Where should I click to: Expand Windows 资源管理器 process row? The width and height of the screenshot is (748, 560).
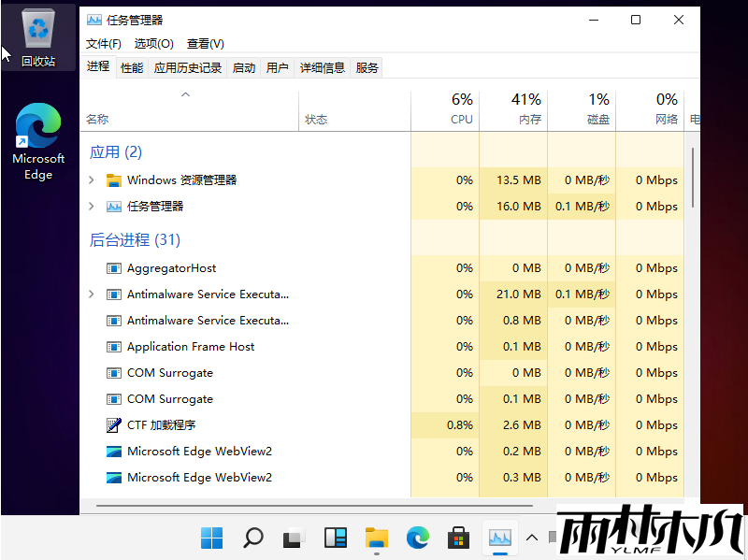click(91, 180)
